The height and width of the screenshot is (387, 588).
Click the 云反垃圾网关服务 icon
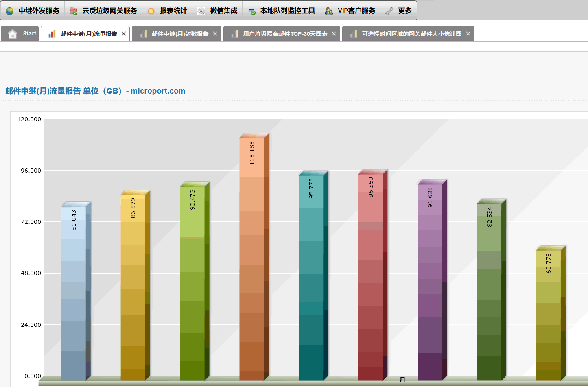pyautogui.click(x=73, y=11)
